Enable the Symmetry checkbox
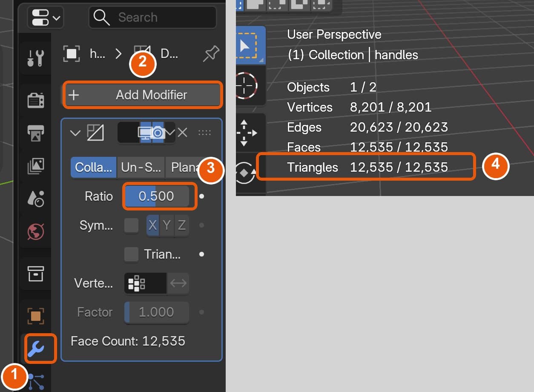This screenshot has height=392, width=534. 131,225
